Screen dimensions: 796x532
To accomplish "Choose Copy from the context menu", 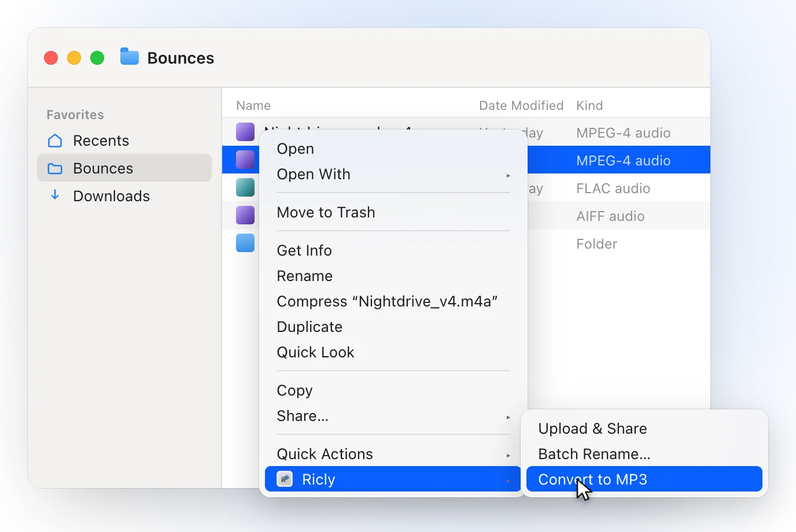I will pos(393,390).
